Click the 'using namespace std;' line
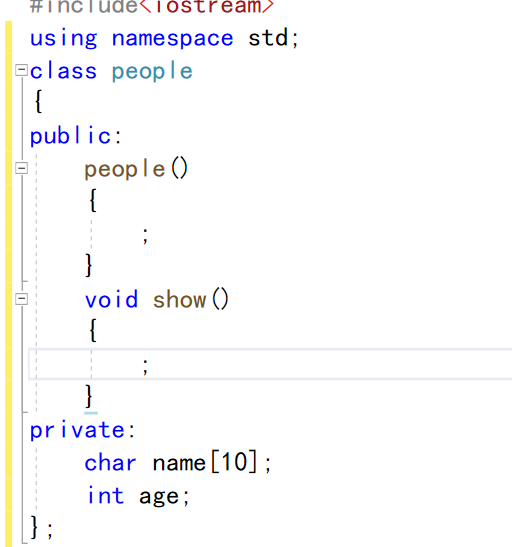 click(164, 38)
